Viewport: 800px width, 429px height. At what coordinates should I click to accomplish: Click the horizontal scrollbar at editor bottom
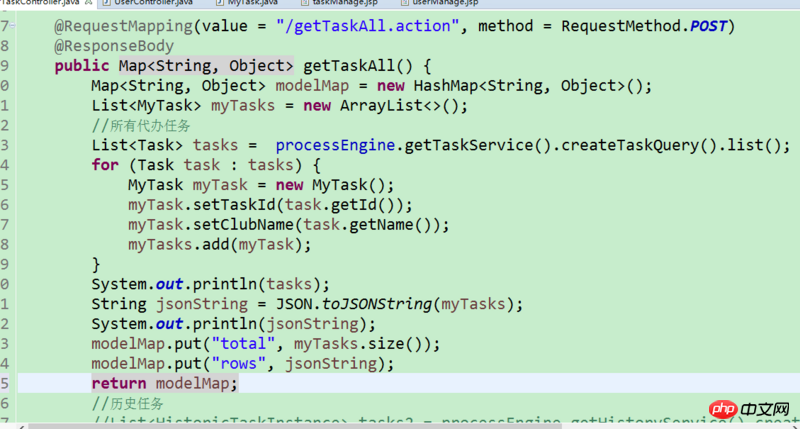295,426
